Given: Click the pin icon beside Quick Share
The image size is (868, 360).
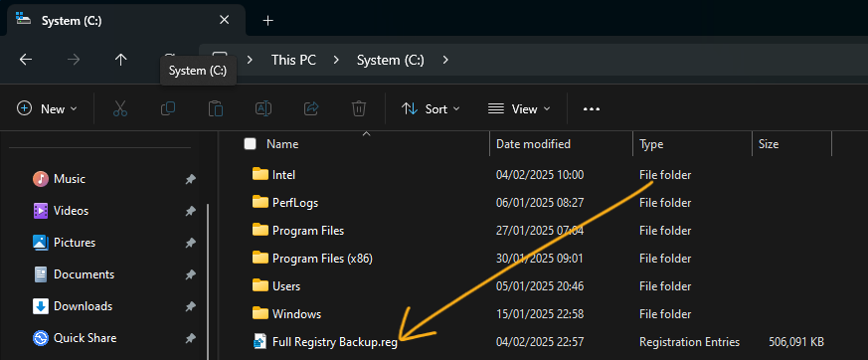Looking at the screenshot, I should [190, 338].
